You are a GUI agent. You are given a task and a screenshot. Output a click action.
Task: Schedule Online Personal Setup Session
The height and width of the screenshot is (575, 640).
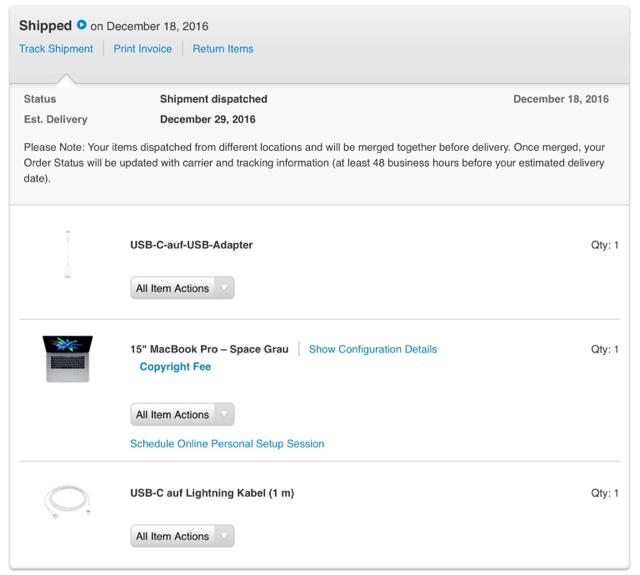[x=227, y=443]
